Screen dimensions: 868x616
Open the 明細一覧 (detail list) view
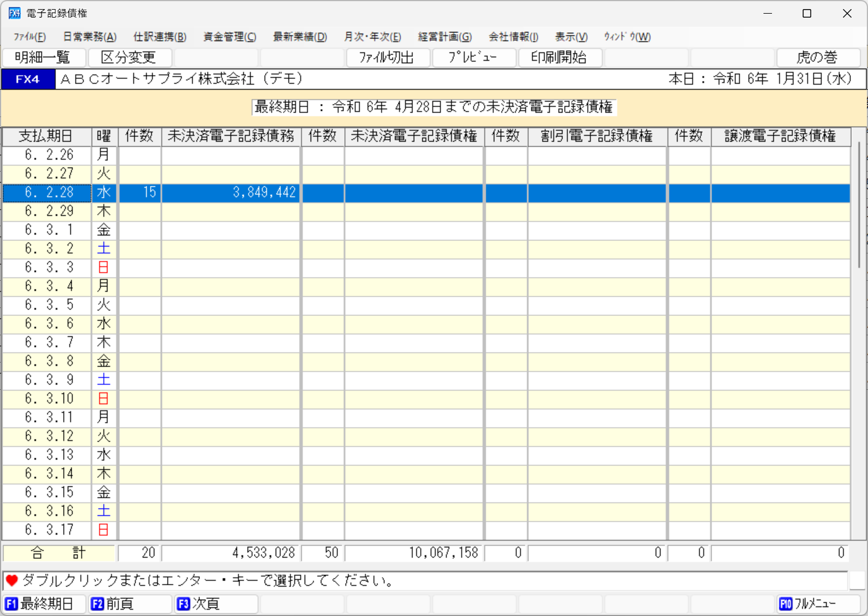tap(44, 57)
